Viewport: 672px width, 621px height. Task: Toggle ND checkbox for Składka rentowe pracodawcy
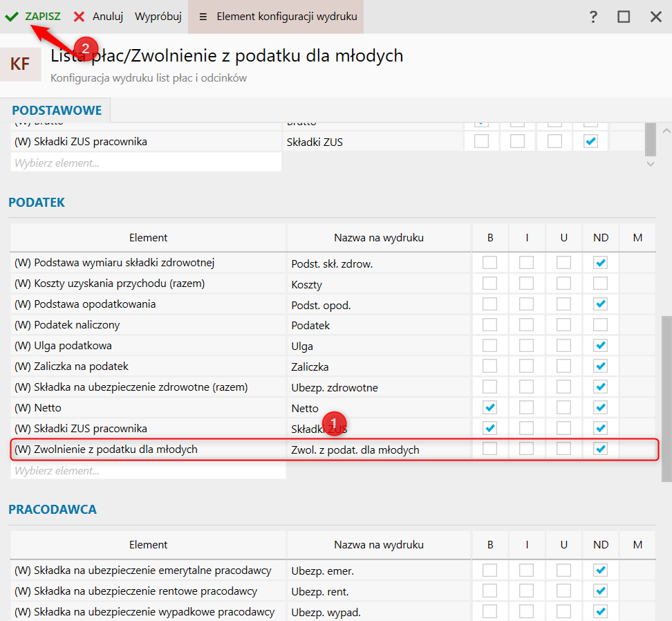(600, 591)
